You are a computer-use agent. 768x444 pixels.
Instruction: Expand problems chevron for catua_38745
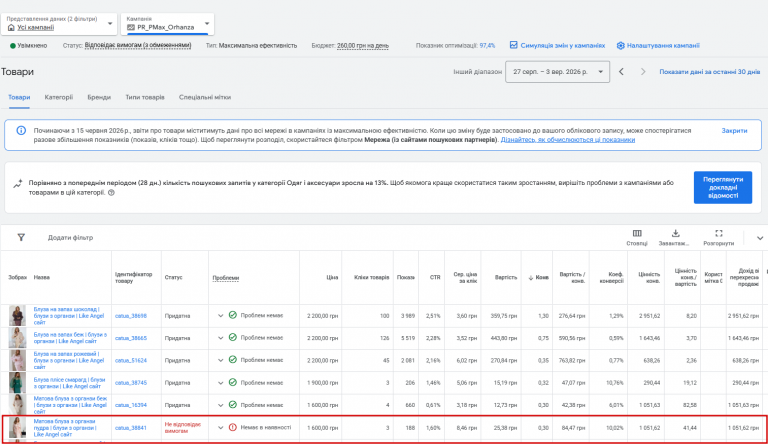click(220, 383)
